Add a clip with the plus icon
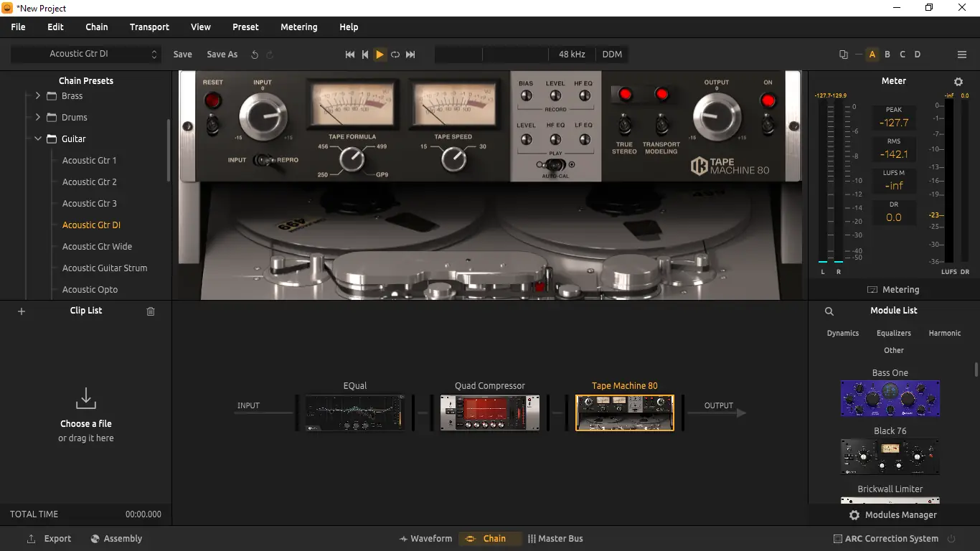This screenshot has width=980, height=551. click(22, 311)
